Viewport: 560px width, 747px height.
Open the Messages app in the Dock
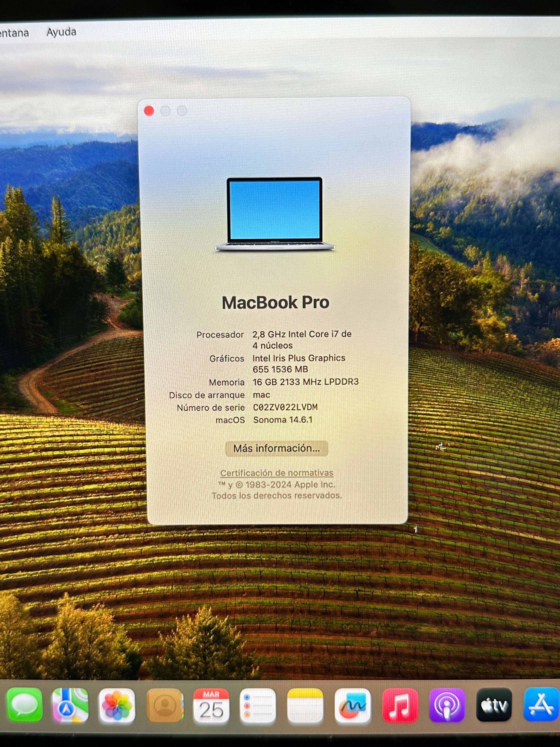[x=25, y=705]
